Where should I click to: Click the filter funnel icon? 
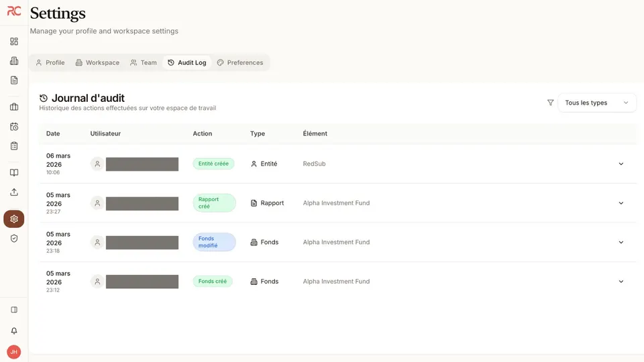click(550, 103)
